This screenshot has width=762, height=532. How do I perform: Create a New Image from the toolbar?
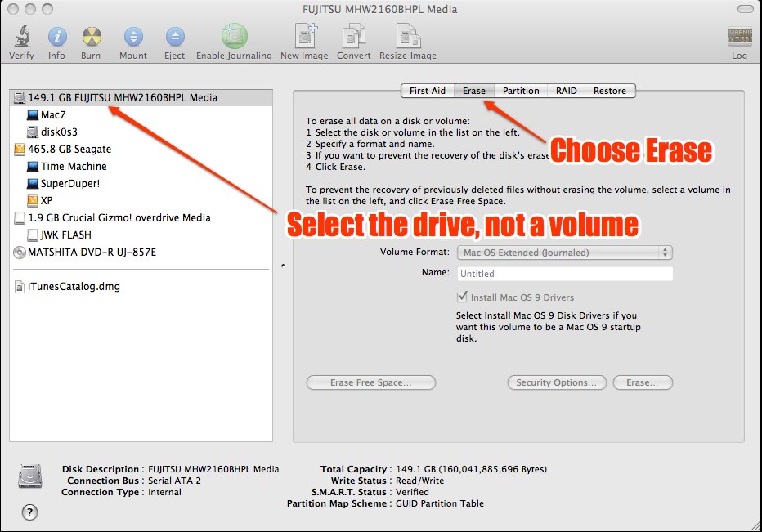[305, 36]
